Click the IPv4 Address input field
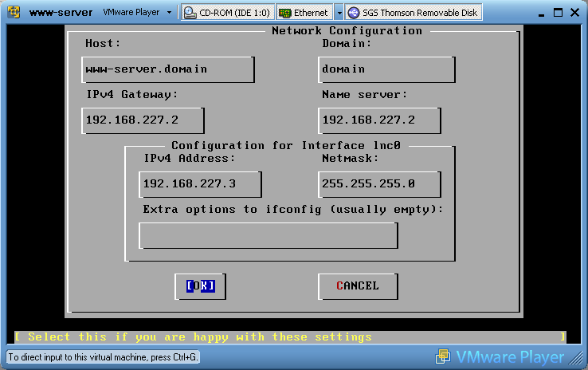 pyautogui.click(x=200, y=184)
